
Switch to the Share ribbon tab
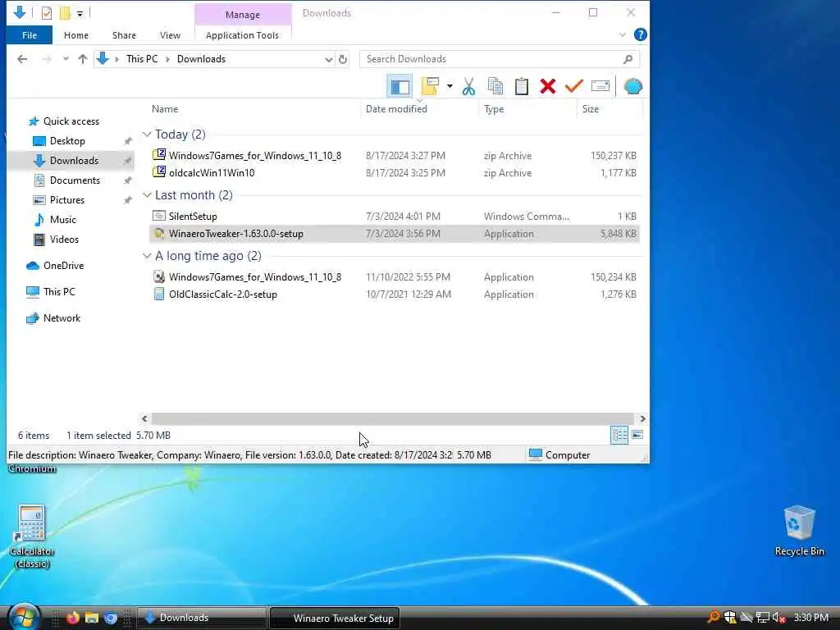(124, 35)
